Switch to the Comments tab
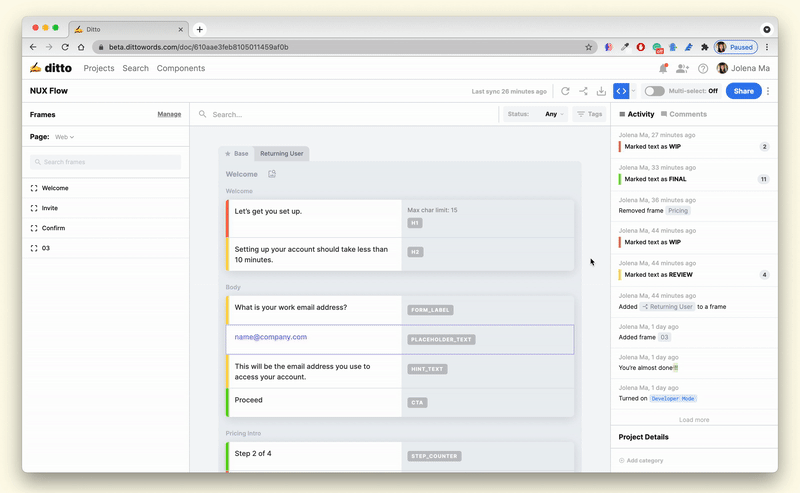800x493 pixels. 684,114
